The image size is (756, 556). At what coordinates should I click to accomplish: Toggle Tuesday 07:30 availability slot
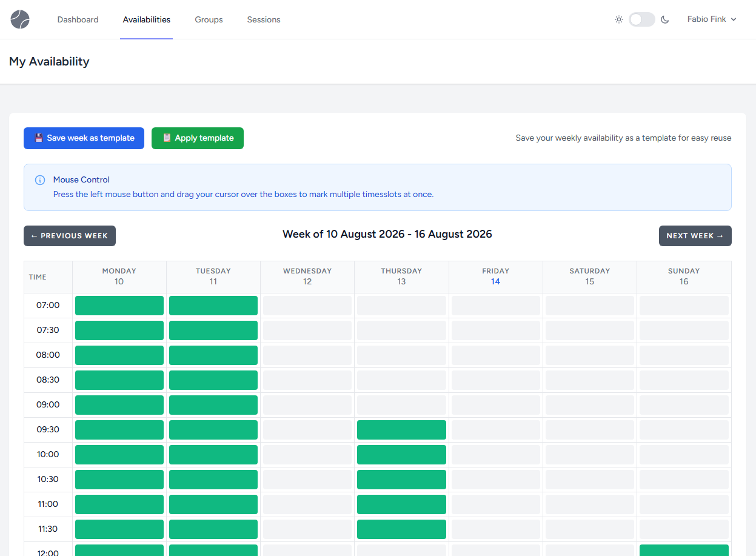point(213,330)
